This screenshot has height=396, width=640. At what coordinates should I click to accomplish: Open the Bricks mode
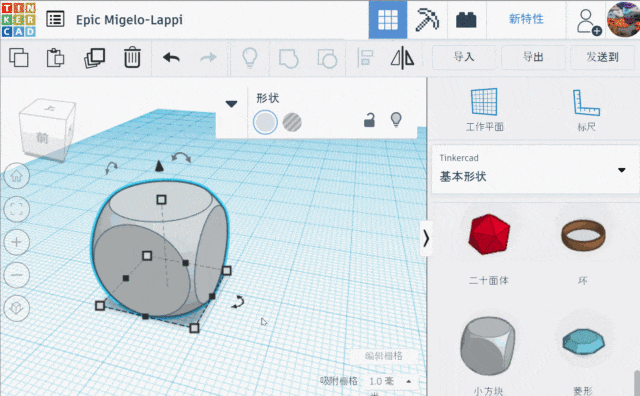pyautogui.click(x=466, y=20)
